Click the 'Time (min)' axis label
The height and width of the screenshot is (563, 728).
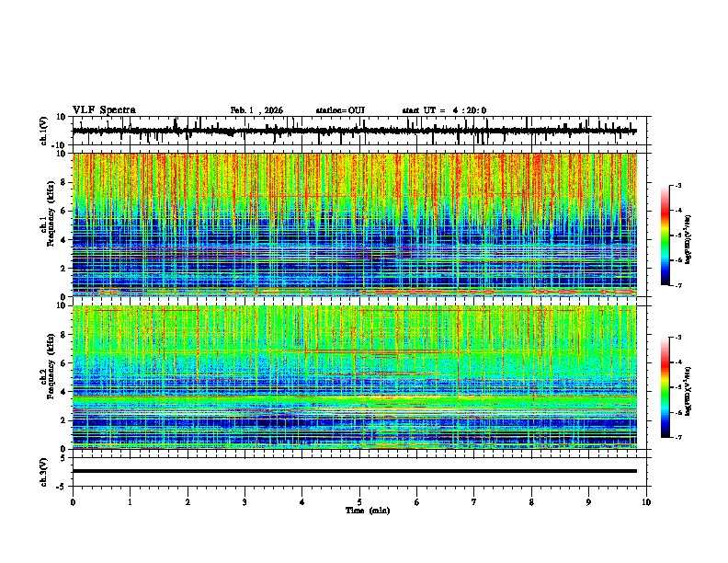pos(368,511)
